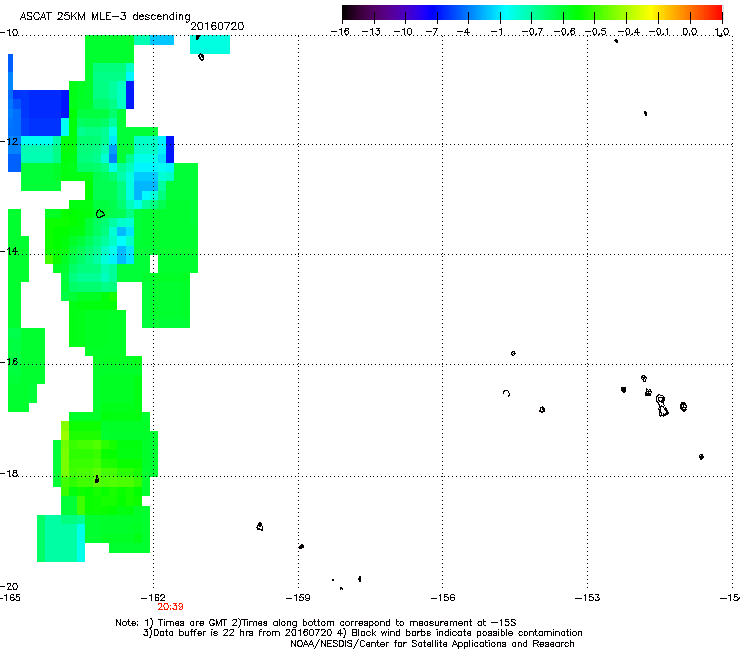This screenshot has height=650, width=740.
Task: Click the -165 longitude axis label
Action: coord(10,598)
